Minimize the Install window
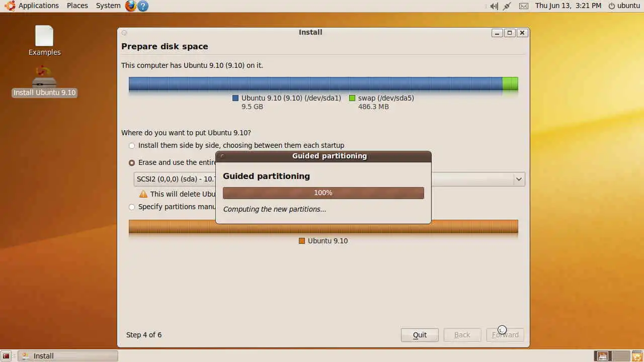This screenshot has width=644, height=362. pos(497,33)
